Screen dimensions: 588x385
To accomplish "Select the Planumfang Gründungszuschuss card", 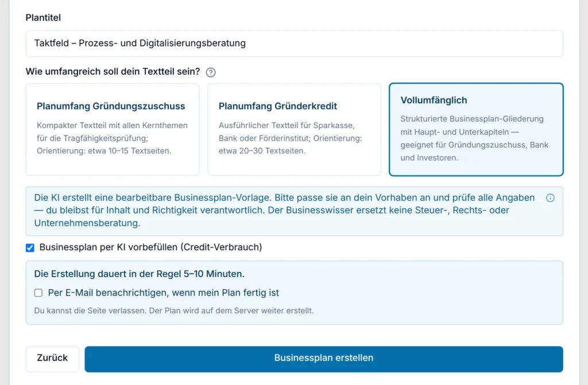I will click(113, 129).
